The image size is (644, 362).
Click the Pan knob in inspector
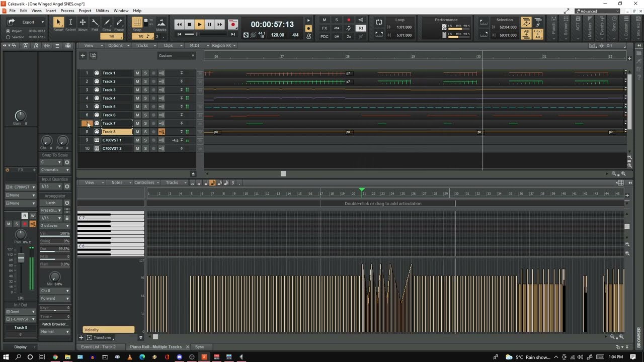click(21, 234)
